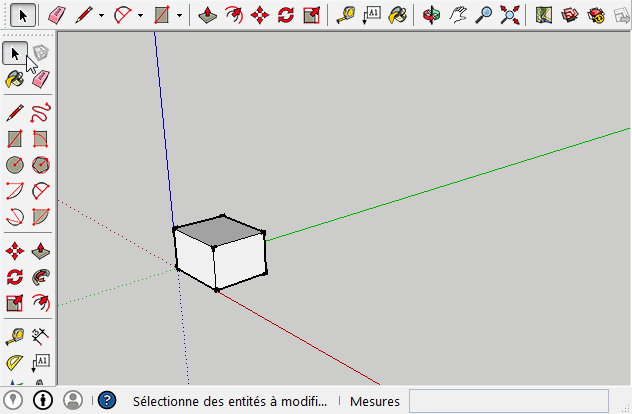
Task: Activate the Orbit camera tool
Action: tap(432, 15)
